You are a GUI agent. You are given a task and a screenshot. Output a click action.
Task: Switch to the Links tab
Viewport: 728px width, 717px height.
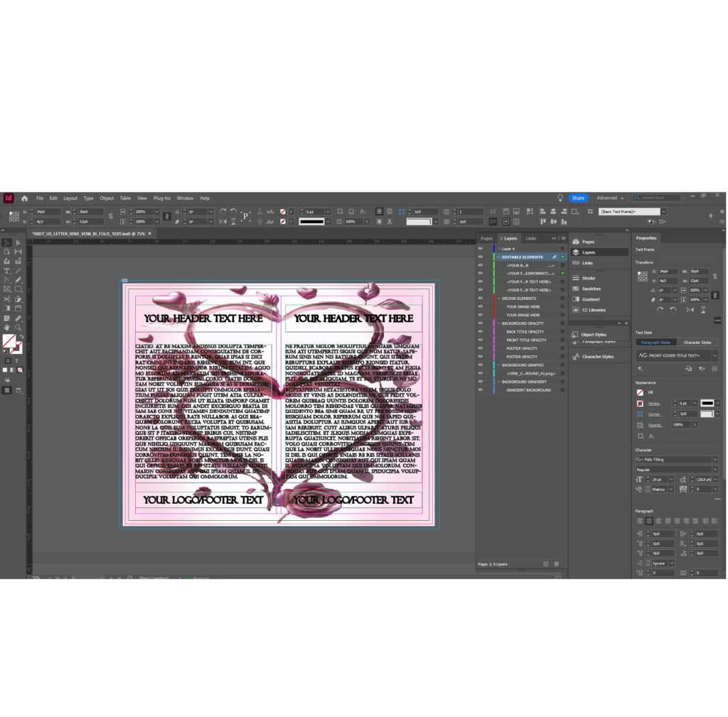(x=531, y=238)
